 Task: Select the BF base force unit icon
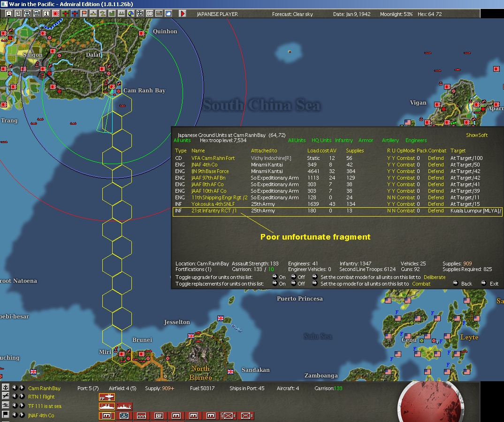[x=159, y=416]
